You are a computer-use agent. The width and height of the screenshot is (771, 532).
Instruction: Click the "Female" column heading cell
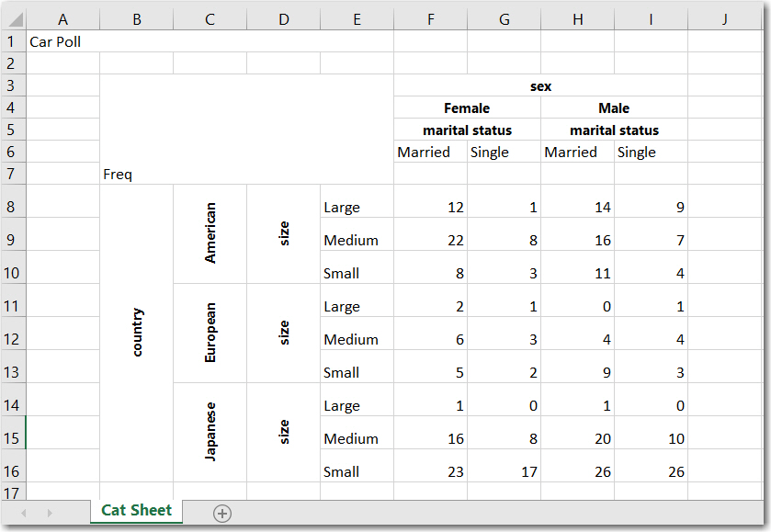tap(467, 108)
